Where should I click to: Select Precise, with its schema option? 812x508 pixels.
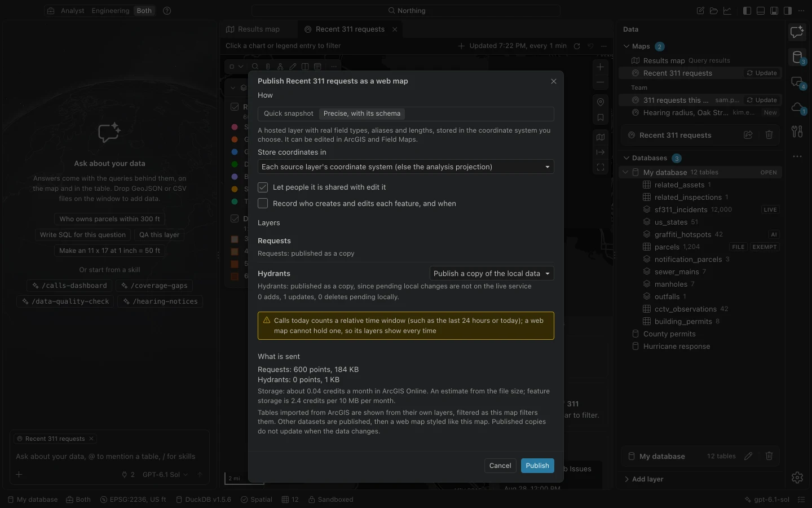click(362, 113)
